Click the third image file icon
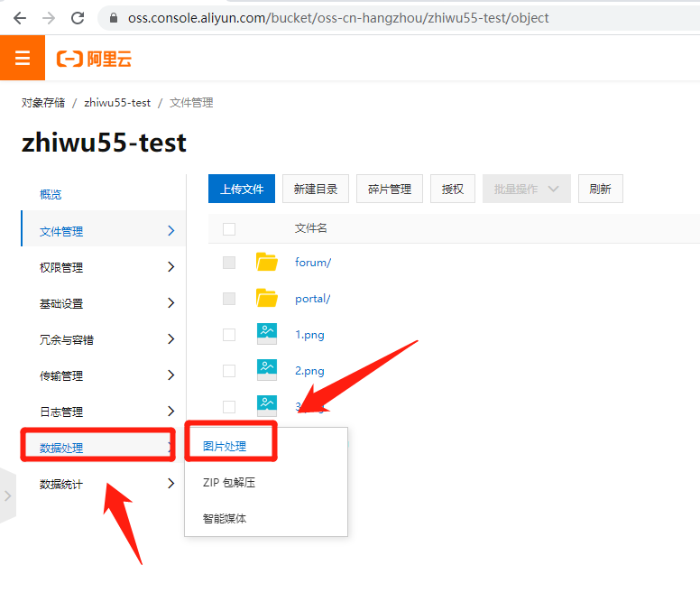Screen dimensions: 700x611 coord(267,406)
